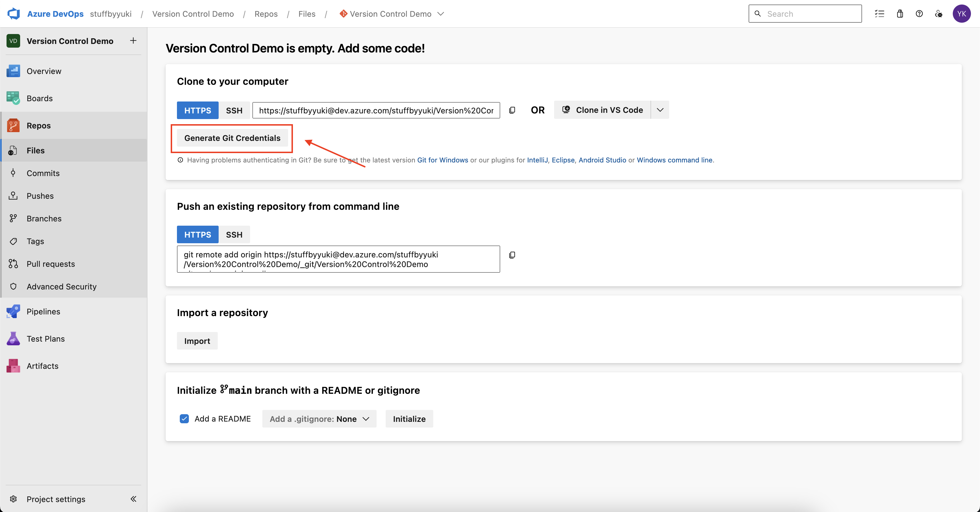Uncheck the Add a README checkbox
980x512 pixels.
(x=184, y=419)
